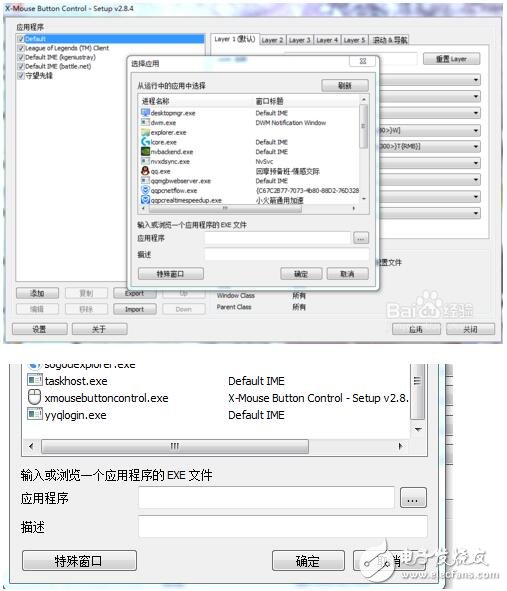This screenshot has height=591, width=507.
Task: Click the enlarged 确定 button
Action: point(308,560)
